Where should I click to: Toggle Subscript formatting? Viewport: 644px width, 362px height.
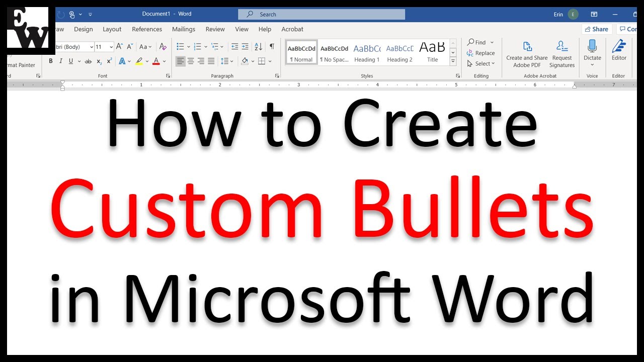[x=99, y=61]
